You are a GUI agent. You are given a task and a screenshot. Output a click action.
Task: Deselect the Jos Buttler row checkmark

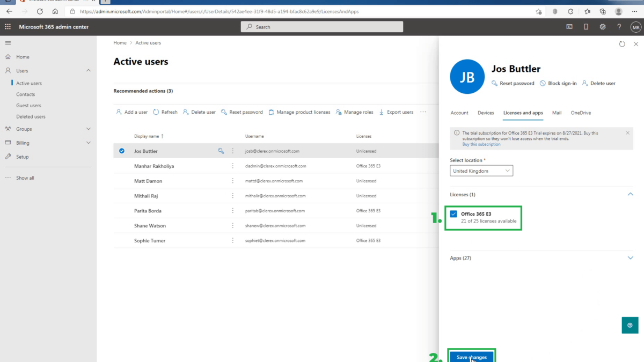[x=122, y=151]
